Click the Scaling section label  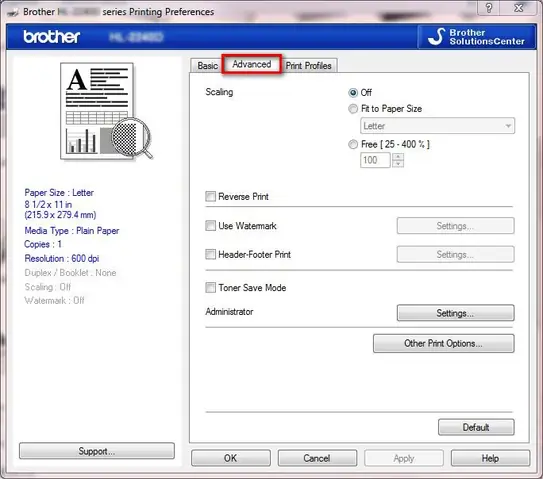click(x=219, y=92)
